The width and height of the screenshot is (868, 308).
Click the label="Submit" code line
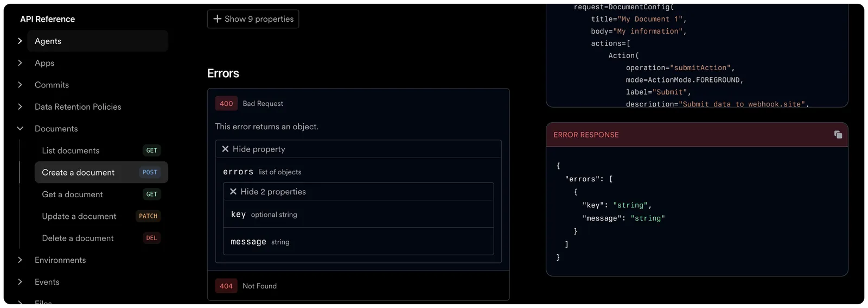(659, 92)
